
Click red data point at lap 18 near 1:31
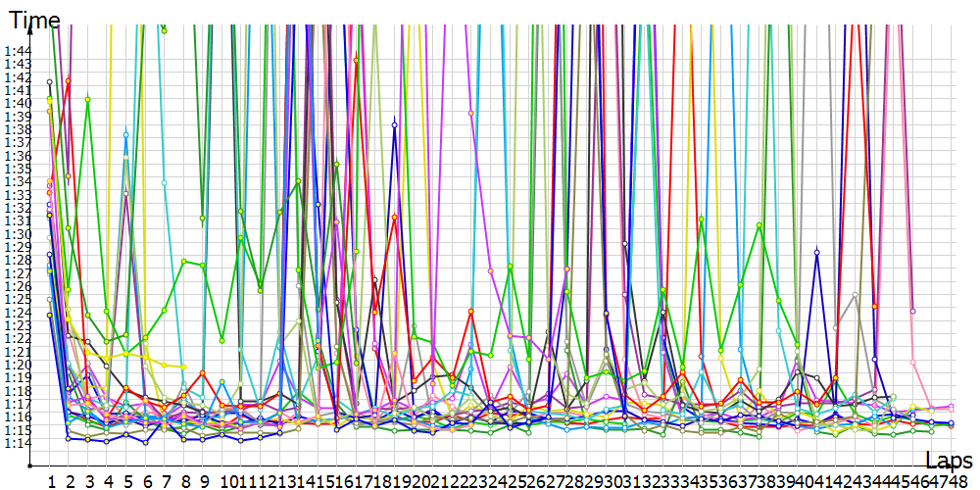click(x=395, y=217)
